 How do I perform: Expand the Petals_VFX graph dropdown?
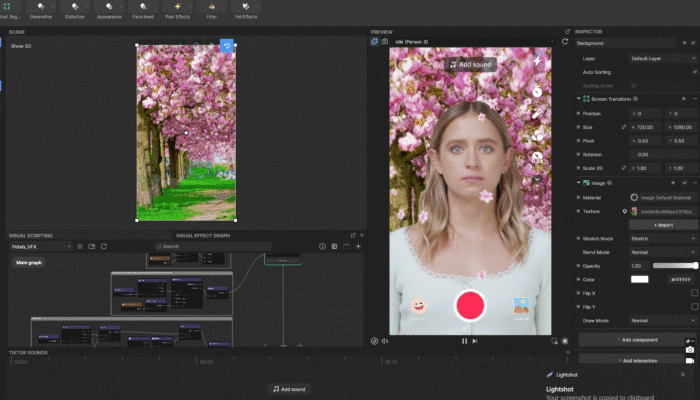click(40, 246)
